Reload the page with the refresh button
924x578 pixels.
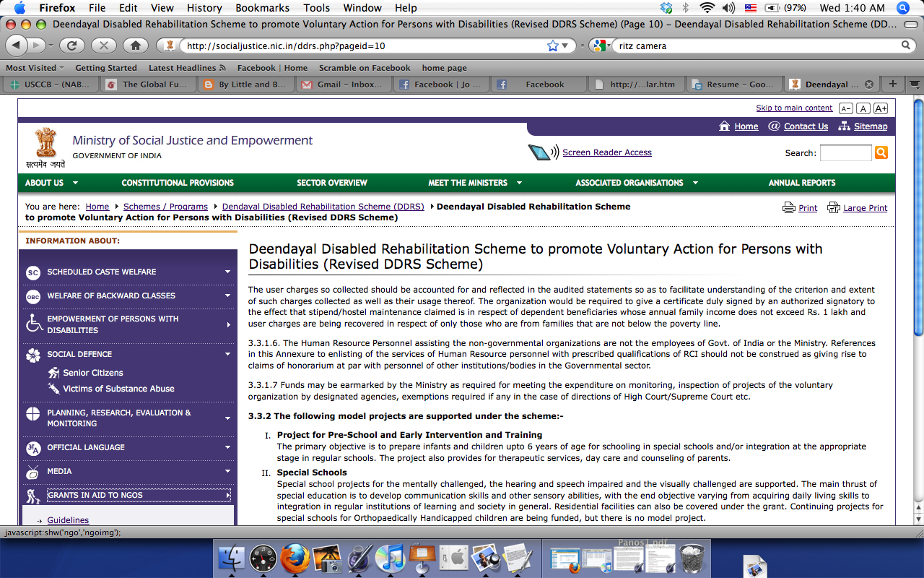71,46
